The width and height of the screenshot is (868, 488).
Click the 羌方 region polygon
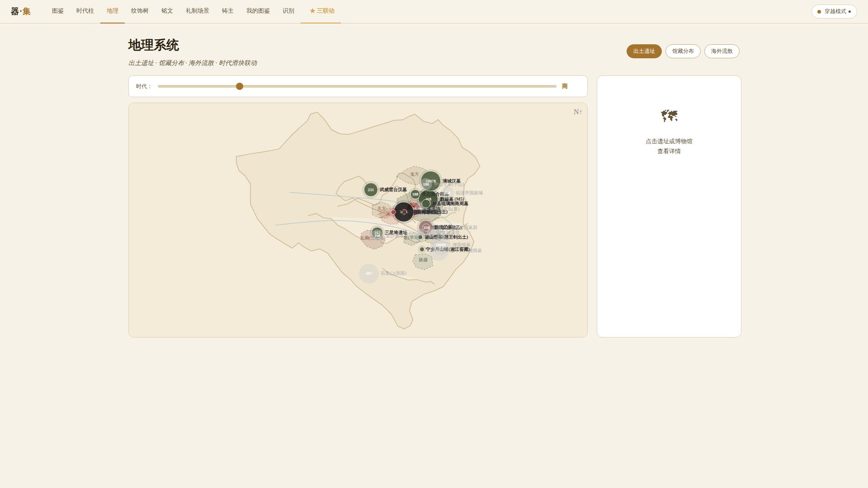point(381,209)
